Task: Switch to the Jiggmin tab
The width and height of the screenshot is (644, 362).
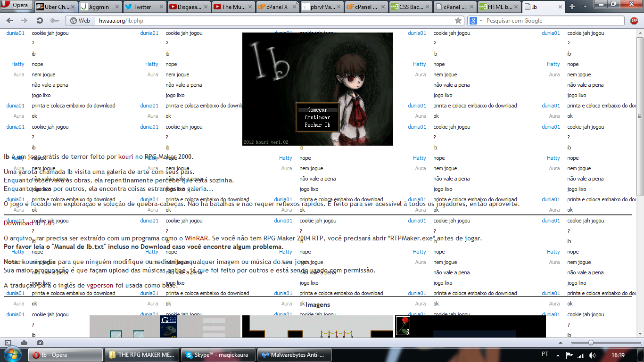Action: coord(101,7)
